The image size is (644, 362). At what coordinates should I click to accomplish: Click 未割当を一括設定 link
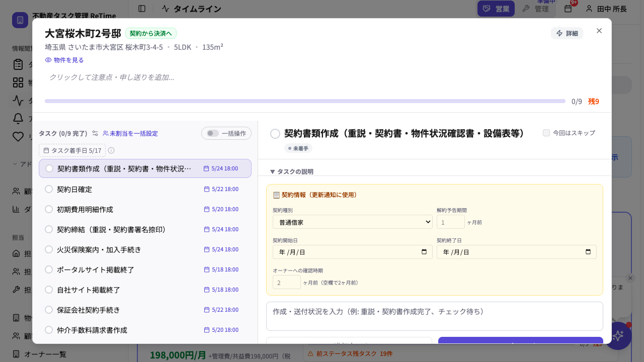click(130, 133)
